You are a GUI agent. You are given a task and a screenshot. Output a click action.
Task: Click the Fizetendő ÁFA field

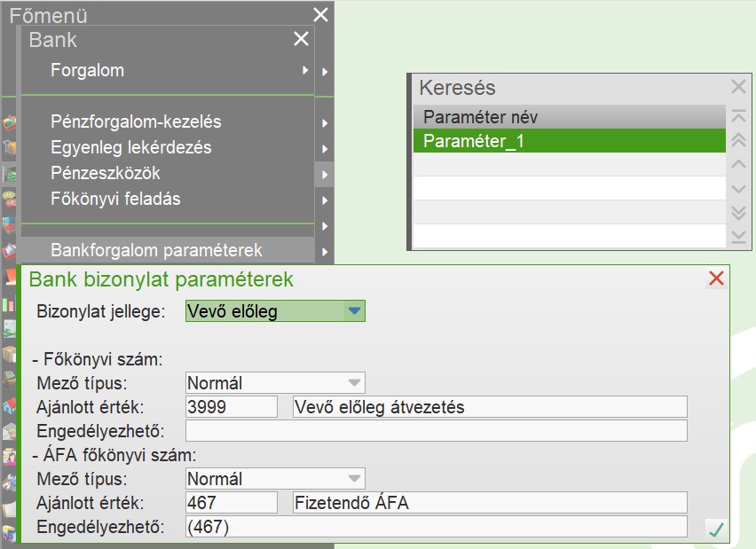tap(490, 503)
